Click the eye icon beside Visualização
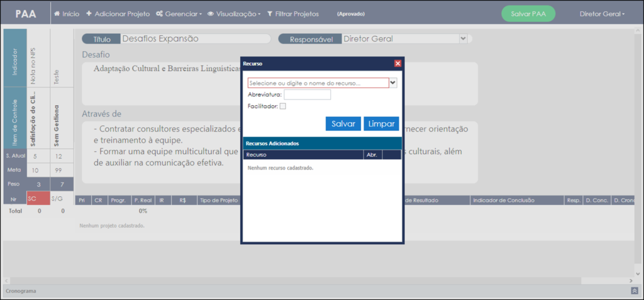 [210, 14]
